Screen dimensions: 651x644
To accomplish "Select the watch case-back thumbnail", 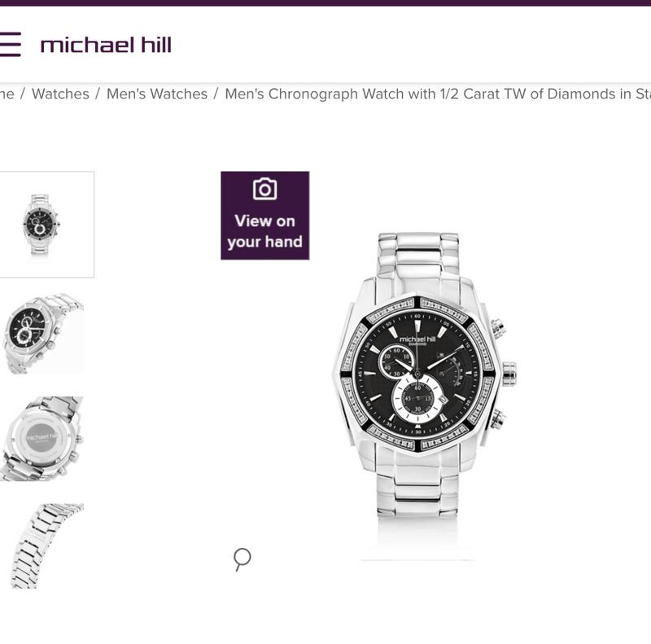I will pos(42,439).
